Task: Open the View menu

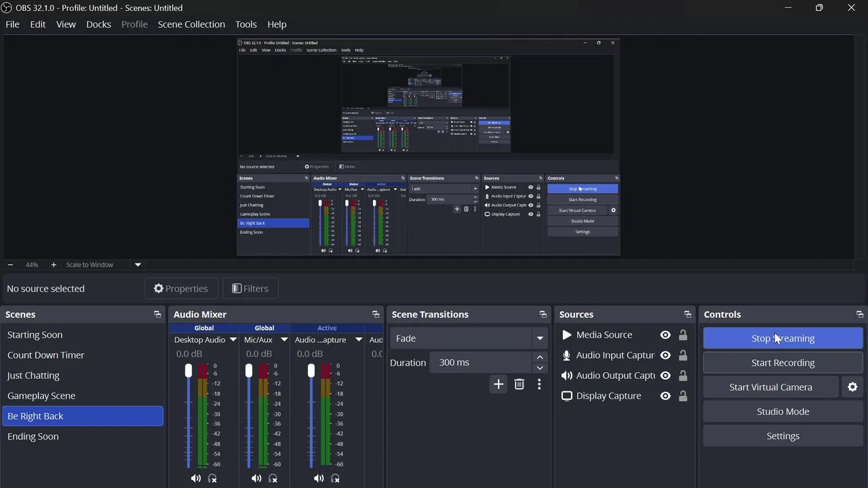Action: tap(66, 24)
